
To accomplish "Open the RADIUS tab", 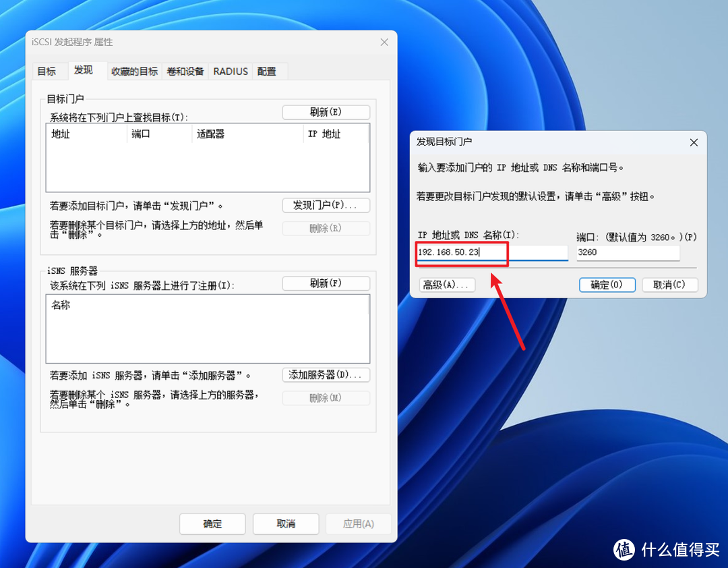I will (230, 71).
